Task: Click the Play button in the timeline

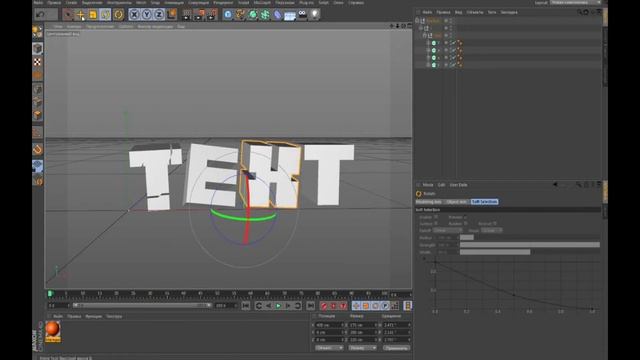Action: pyautogui.click(x=278, y=306)
